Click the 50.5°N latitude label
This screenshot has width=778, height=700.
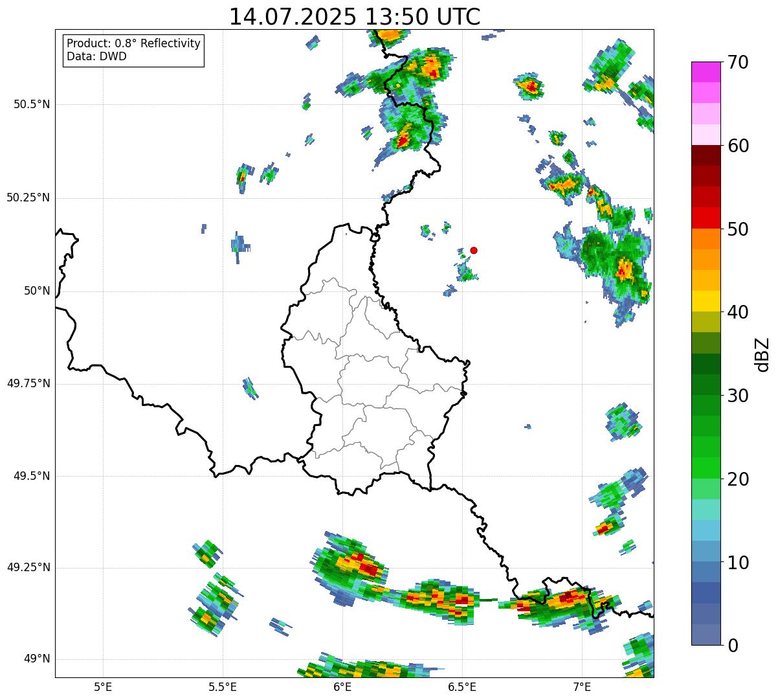point(32,104)
